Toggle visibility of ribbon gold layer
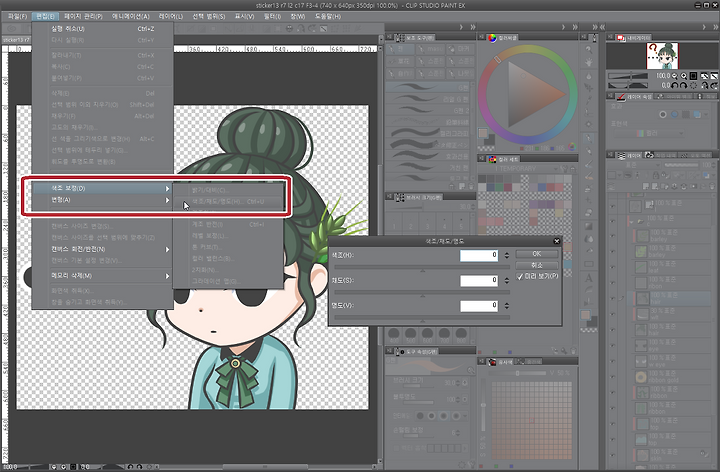Image resolution: width=720 pixels, height=472 pixels. tap(612, 377)
